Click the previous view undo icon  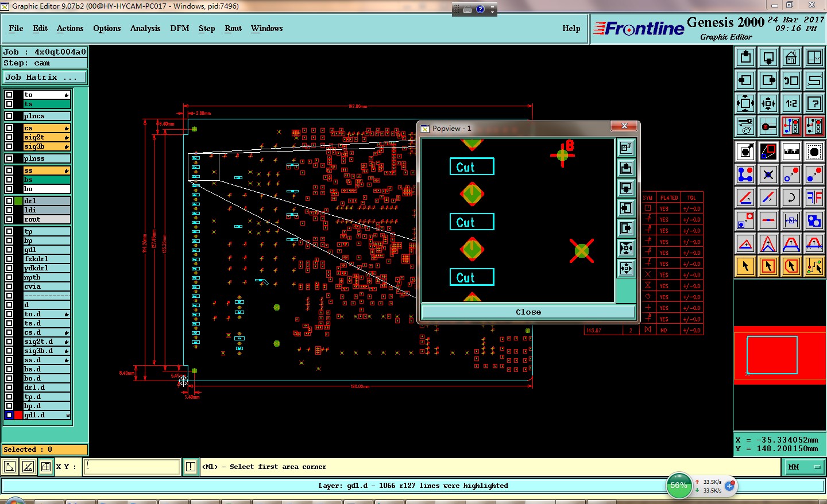791,80
